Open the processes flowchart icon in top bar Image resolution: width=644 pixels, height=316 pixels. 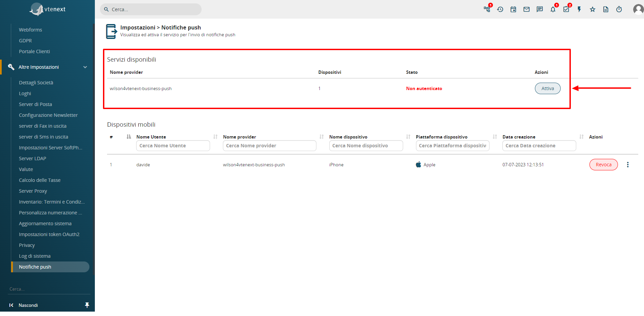[x=487, y=9]
